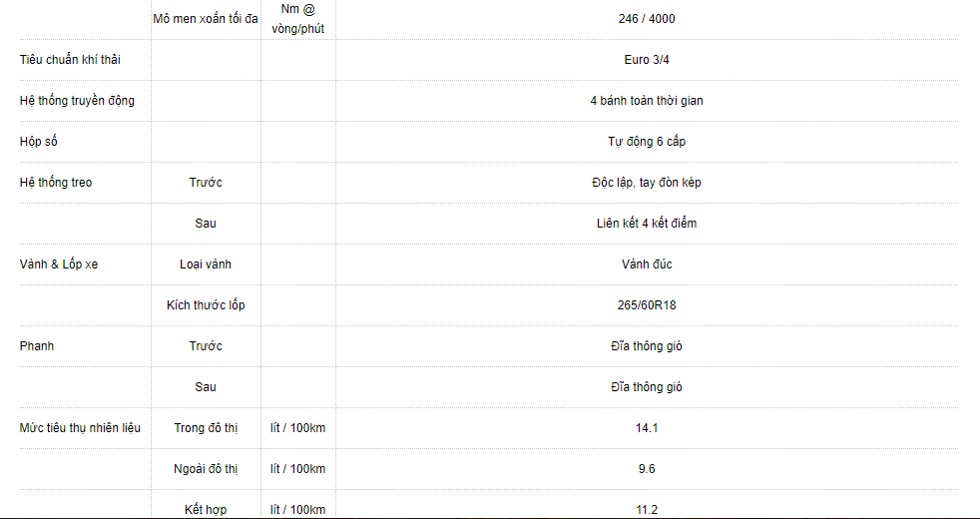Click the 'Phanh' row heading
This screenshot has width=980, height=519.
click(37, 346)
